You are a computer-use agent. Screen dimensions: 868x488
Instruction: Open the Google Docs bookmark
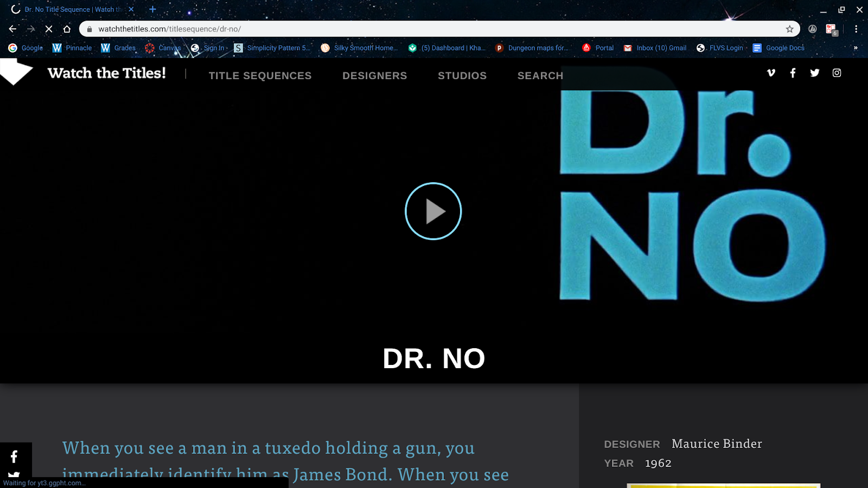(x=778, y=48)
